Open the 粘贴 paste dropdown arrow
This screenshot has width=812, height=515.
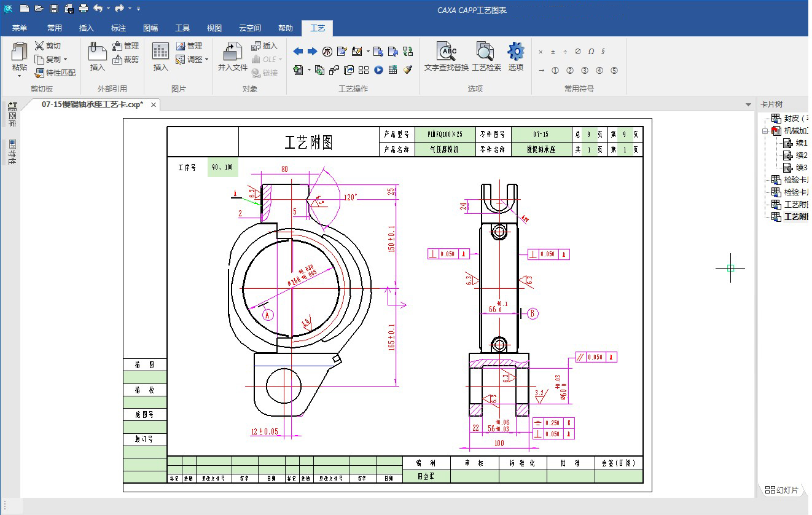(x=19, y=76)
